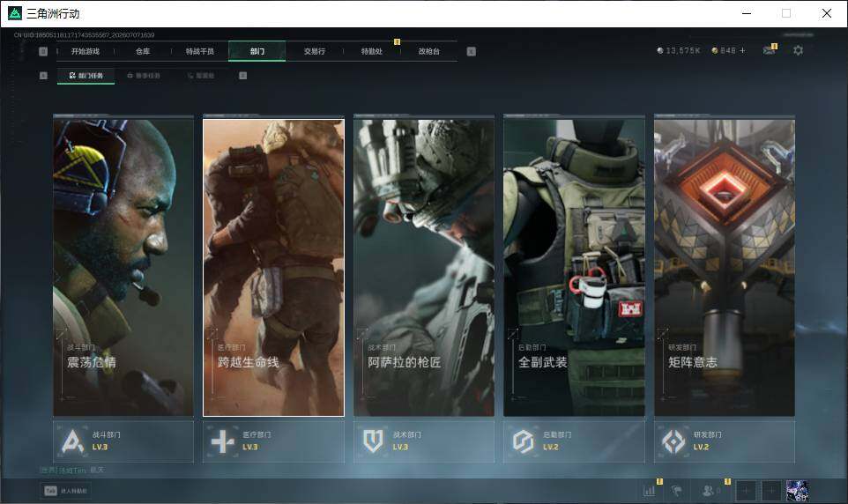Open the friends list icon
This screenshot has height=504, width=848.
coord(708,491)
